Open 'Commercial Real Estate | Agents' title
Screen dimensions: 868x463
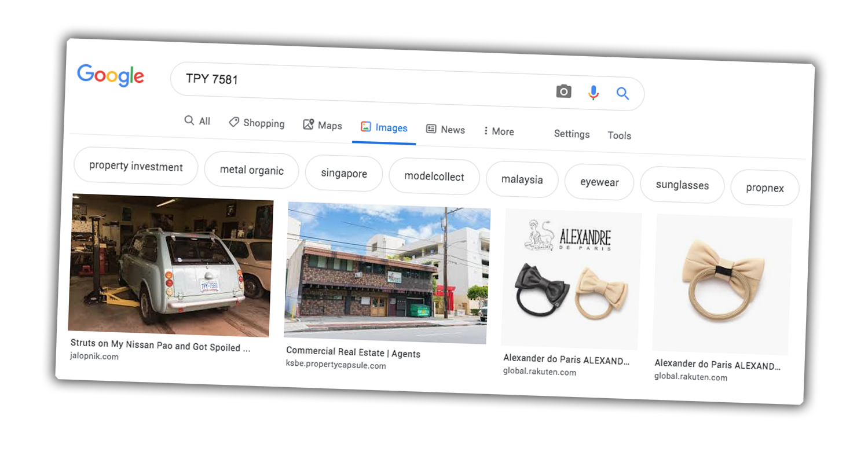pos(353,352)
